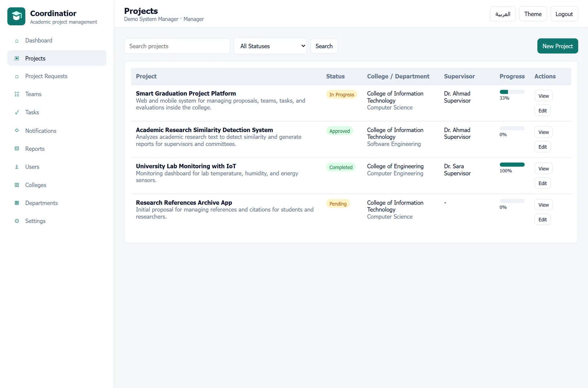Click College of Engineering text
Image resolution: width=588 pixels, height=388 pixels.
pyautogui.click(x=395, y=166)
